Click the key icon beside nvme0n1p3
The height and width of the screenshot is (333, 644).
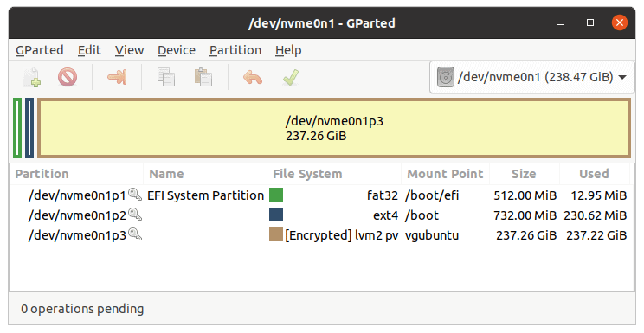[135, 234]
